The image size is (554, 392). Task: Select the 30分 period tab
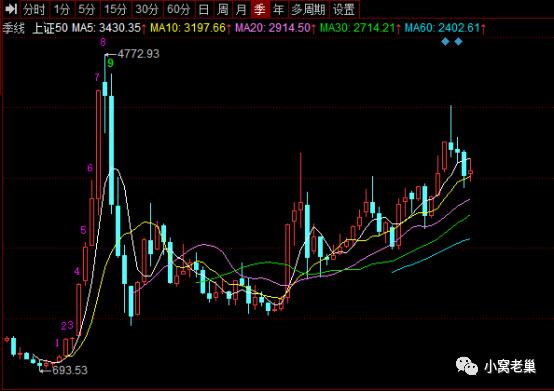(147, 9)
